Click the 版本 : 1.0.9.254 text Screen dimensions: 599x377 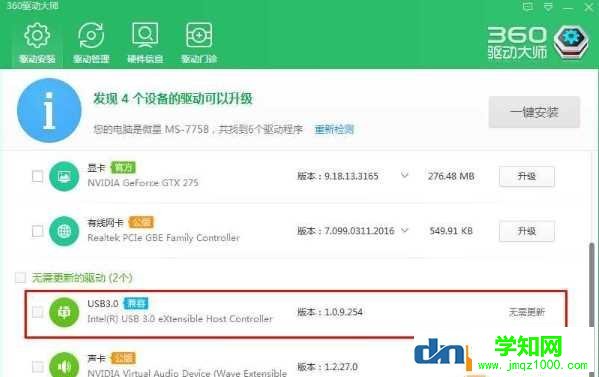330,312
